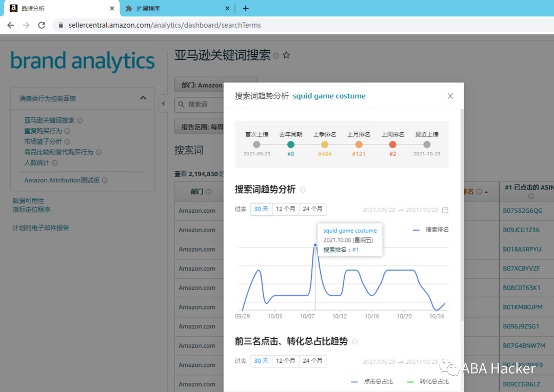Click the 上月排名 orange timeline dot
Image resolution: width=554 pixels, height=392 pixels.
(359, 145)
